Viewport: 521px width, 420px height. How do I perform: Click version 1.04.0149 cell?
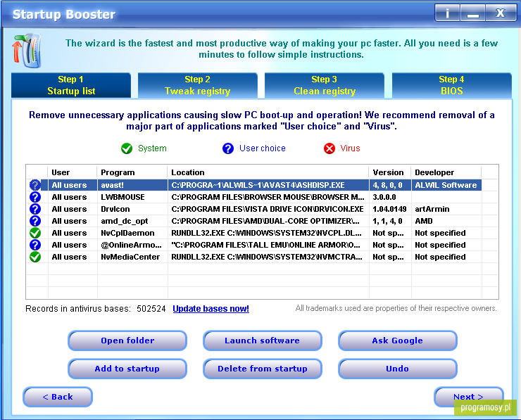tap(389, 209)
